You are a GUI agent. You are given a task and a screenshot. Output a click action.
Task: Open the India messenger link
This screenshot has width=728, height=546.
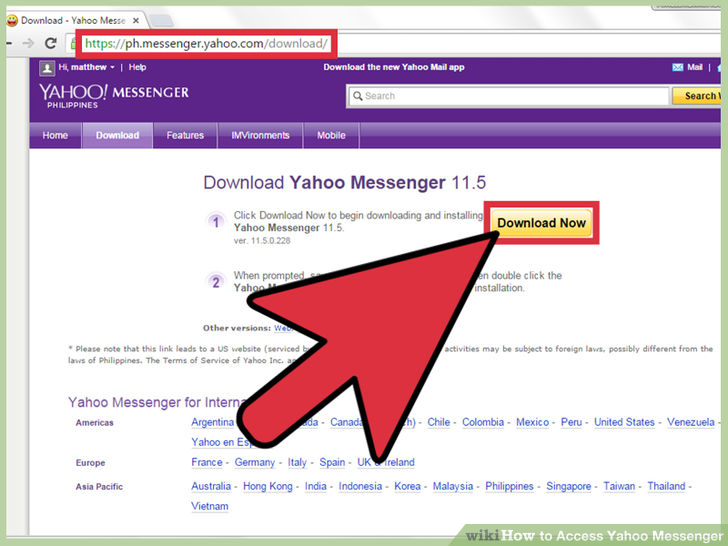[x=316, y=486]
